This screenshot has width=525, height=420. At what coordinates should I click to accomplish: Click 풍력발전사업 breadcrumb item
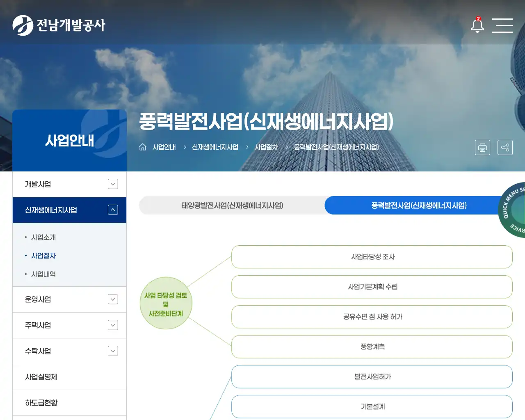336,147
